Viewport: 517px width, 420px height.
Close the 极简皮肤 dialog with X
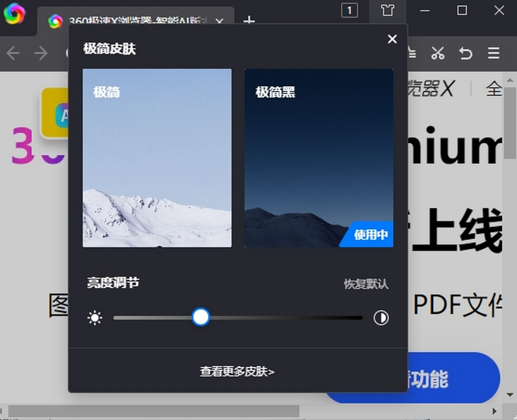pos(392,39)
